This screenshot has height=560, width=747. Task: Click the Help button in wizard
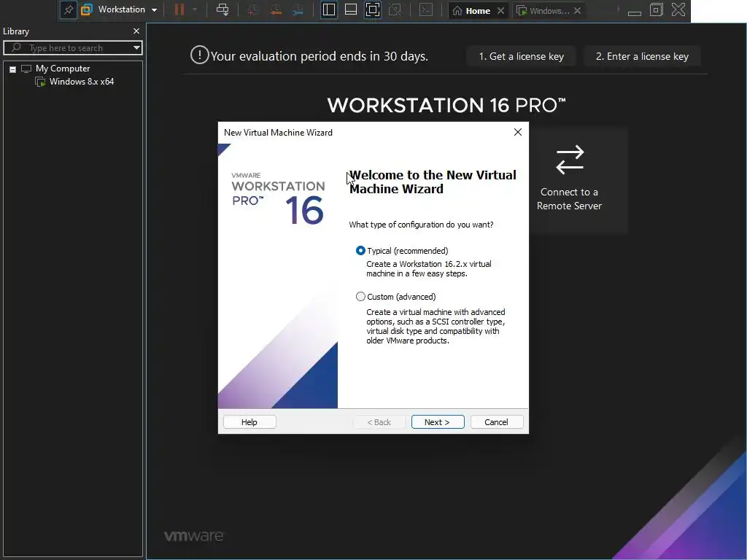(249, 422)
